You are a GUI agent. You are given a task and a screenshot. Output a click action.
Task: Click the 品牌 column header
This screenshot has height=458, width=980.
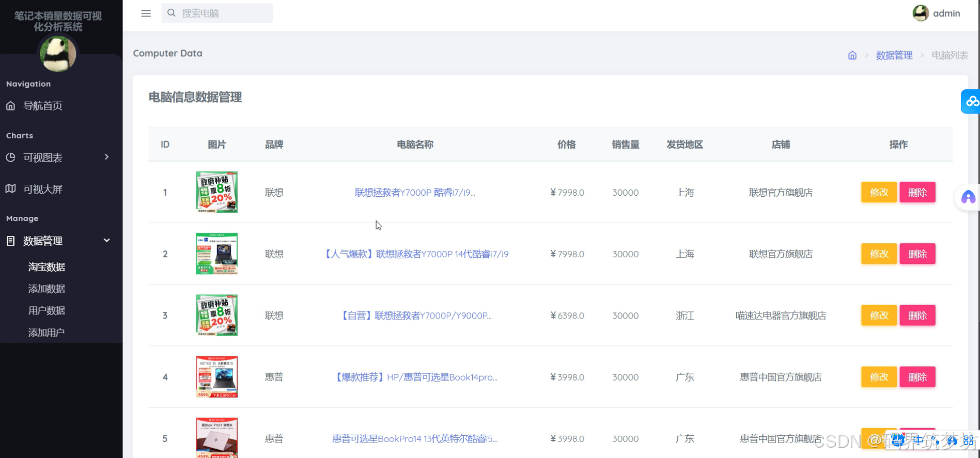click(x=274, y=145)
